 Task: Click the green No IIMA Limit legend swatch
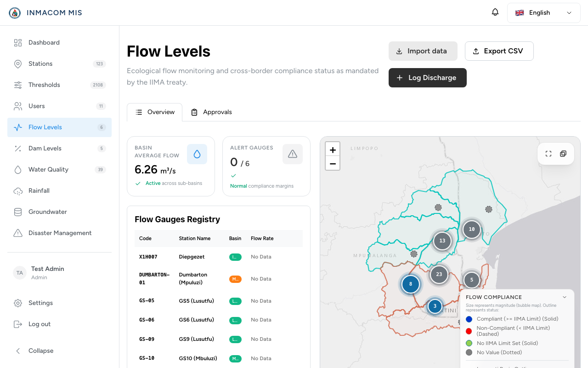click(x=469, y=343)
